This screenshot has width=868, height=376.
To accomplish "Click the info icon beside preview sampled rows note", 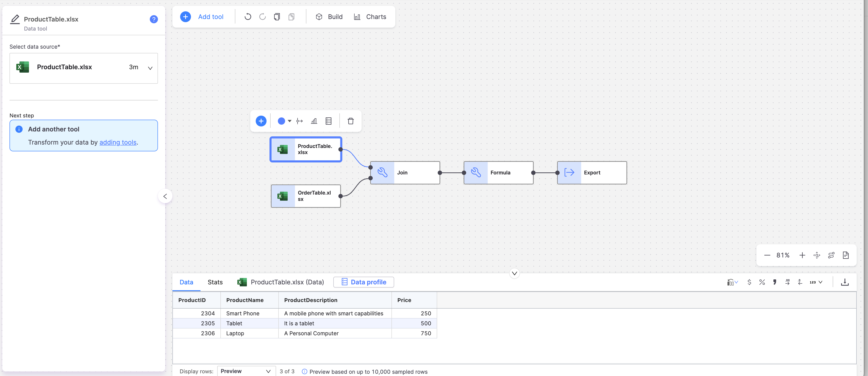I will click(x=304, y=371).
